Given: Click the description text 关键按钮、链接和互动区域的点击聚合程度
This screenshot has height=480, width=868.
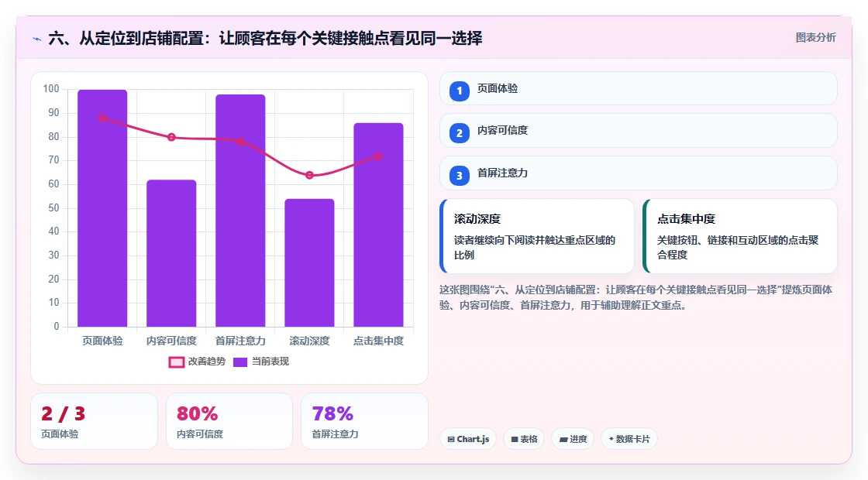Looking at the screenshot, I should (x=738, y=248).
